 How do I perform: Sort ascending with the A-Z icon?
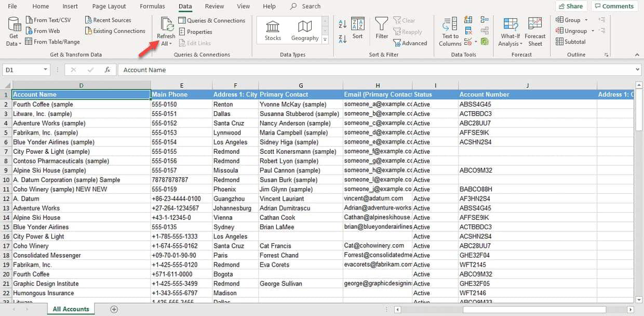[342, 23]
